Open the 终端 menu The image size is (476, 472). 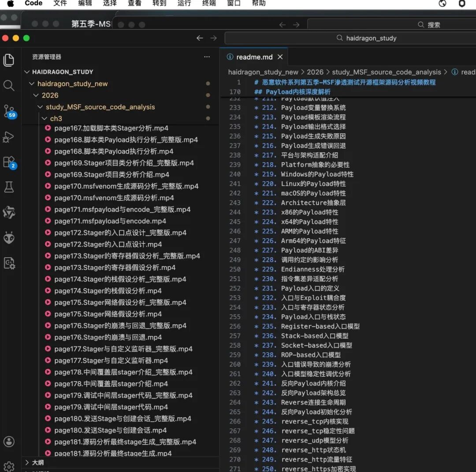(x=209, y=4)
